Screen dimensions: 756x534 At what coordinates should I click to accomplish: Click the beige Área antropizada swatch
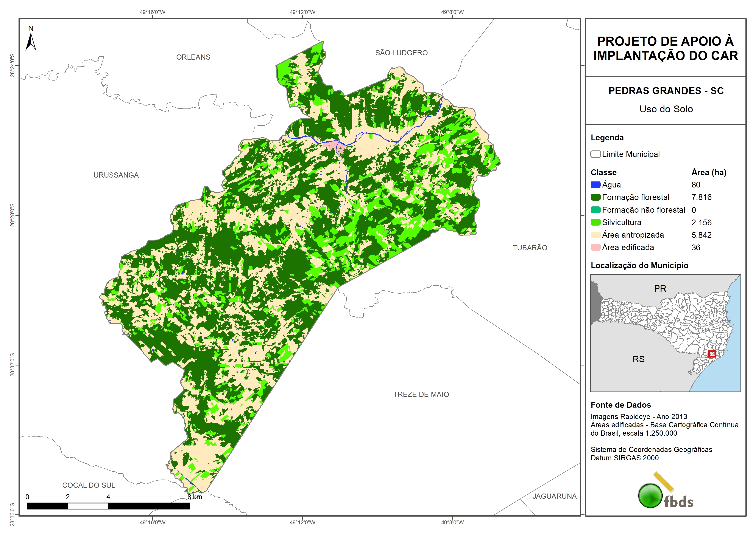[595, 235]
